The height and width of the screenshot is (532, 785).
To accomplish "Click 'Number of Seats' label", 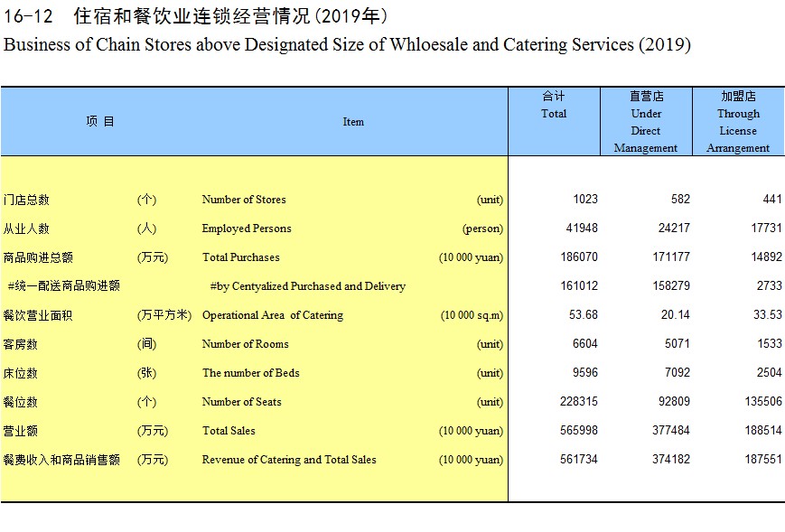I will [x=241, y=402].
